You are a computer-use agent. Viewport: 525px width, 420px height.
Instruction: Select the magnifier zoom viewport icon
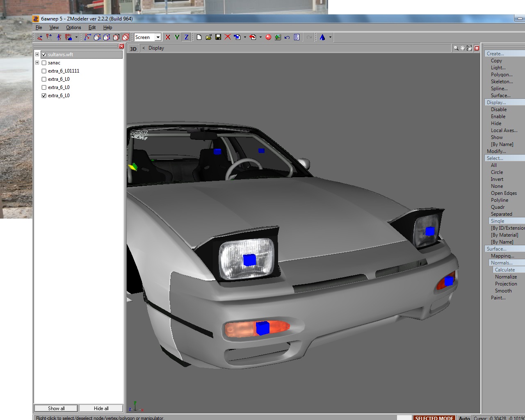456,48
